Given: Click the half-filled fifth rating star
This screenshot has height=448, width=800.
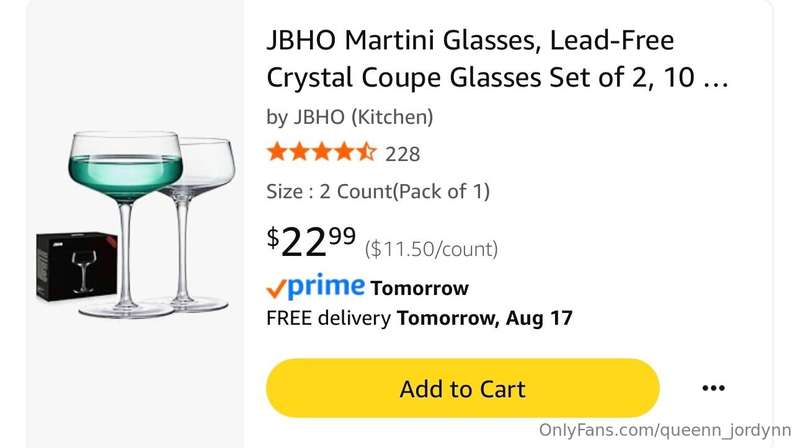Looking at the screenshot, I should (366, 152).
